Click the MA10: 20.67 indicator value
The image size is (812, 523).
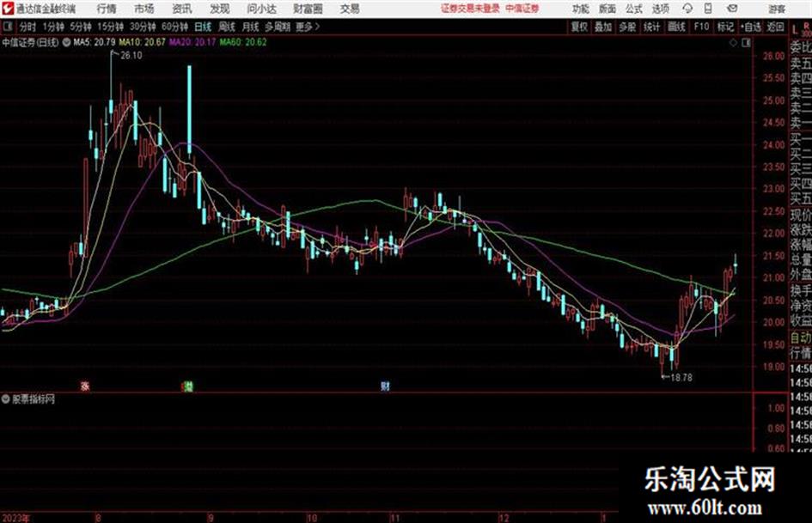click(x=142, y=42)
